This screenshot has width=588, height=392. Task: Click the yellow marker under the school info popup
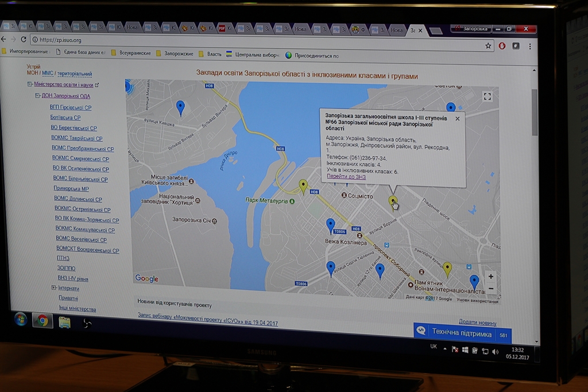click(393, 203)
